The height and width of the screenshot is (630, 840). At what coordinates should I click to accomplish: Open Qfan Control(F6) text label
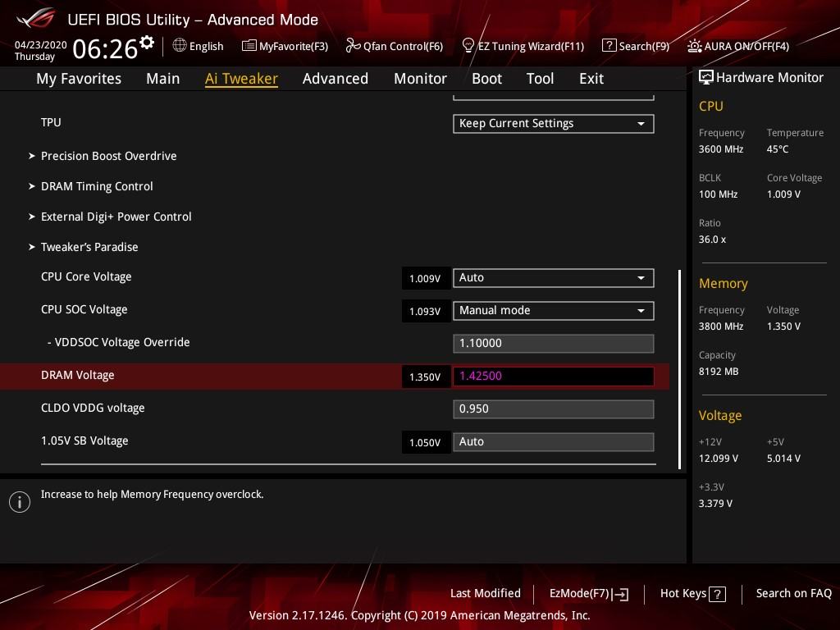coord(403,47)
